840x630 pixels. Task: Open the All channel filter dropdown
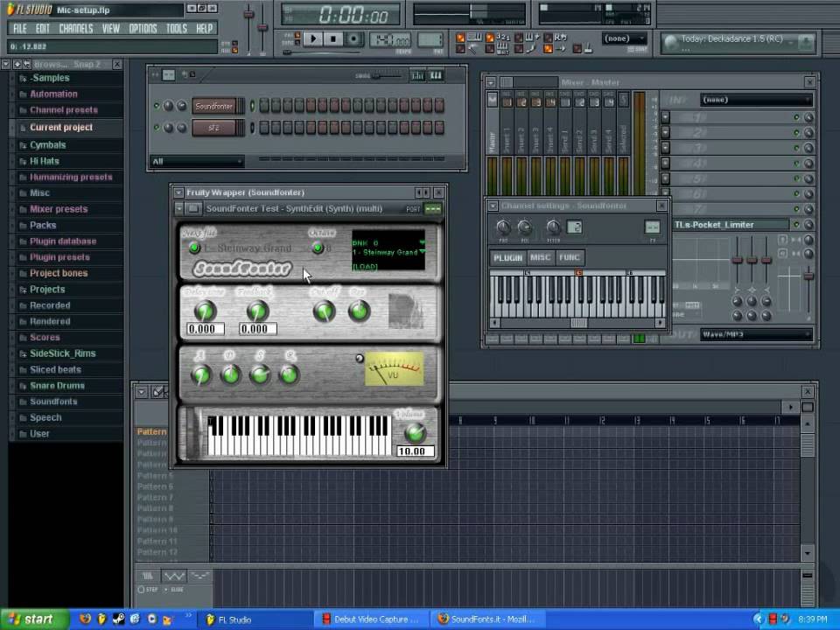pos(197,161)
